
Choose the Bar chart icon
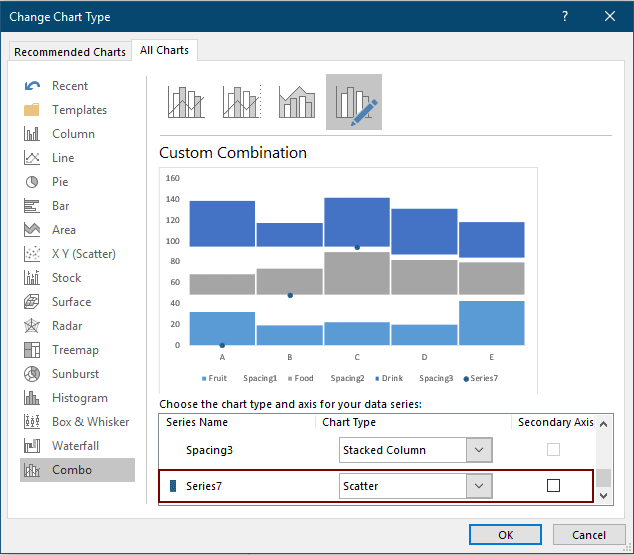[32, 206]
